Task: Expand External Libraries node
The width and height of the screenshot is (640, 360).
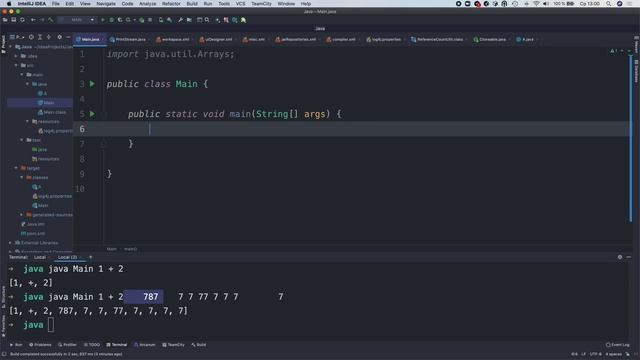Action: (11, 243)
